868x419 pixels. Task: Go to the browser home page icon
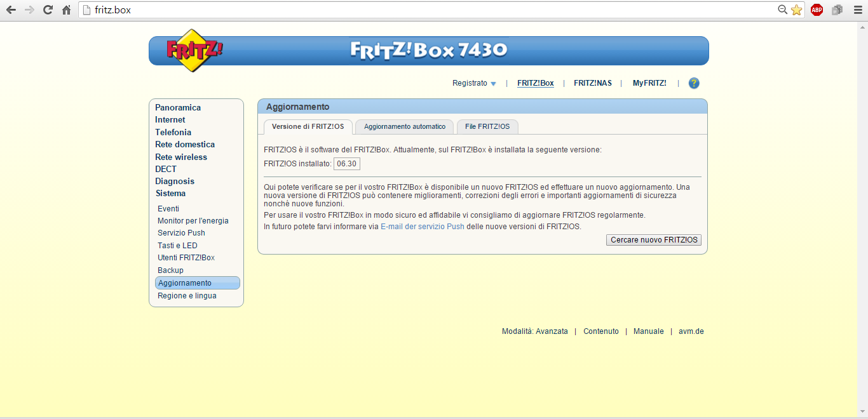coord(66,10)
